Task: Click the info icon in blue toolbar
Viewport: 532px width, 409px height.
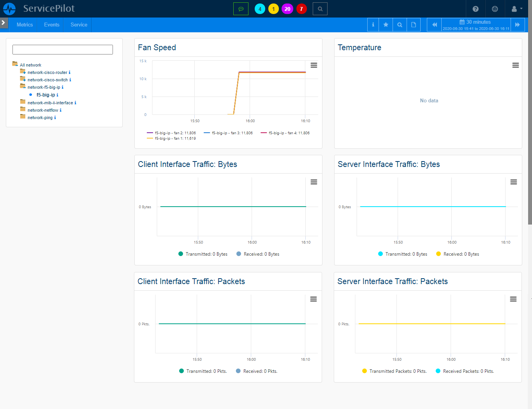Action: pyautogui.click(x=373, y=25)
